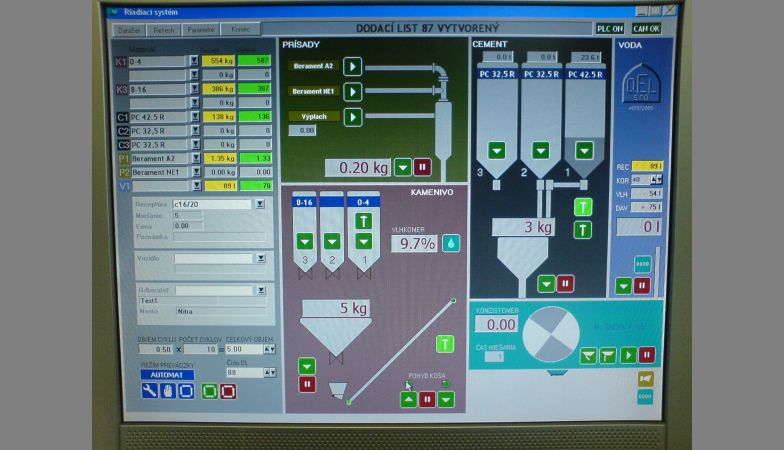This screenshot has width=784, height=450.
Task: Start dosing Berament A2 additive
Action: (352, 66)
